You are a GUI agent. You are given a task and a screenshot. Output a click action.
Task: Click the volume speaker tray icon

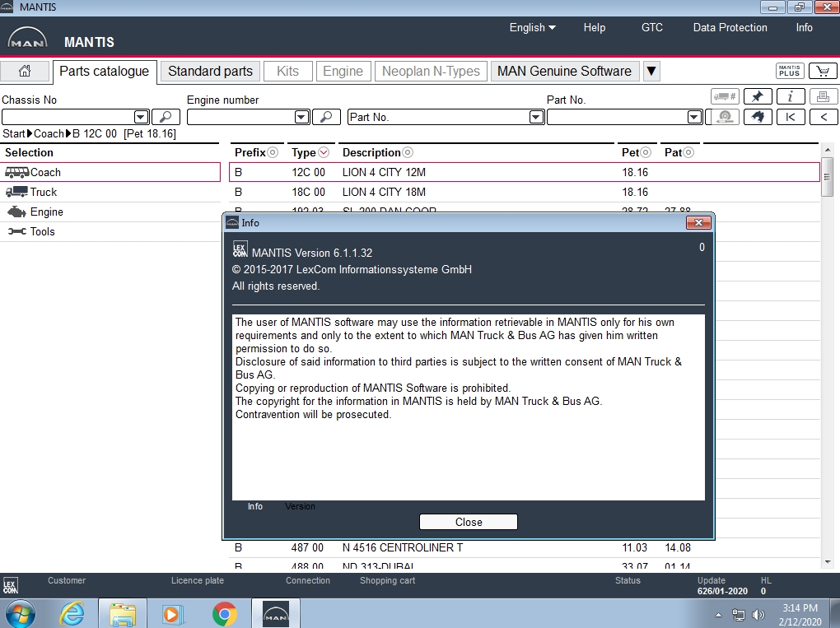click(758, 615)
